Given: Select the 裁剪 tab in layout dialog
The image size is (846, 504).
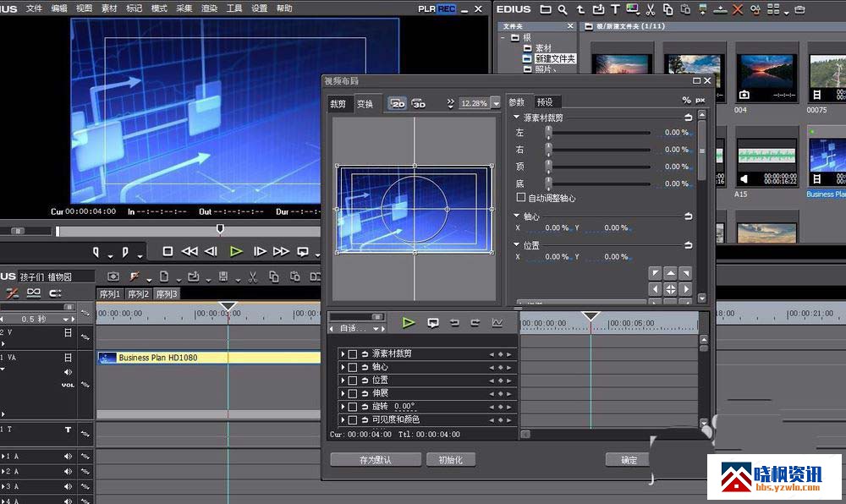Looking at the screenshot, I should click(338, 104).
